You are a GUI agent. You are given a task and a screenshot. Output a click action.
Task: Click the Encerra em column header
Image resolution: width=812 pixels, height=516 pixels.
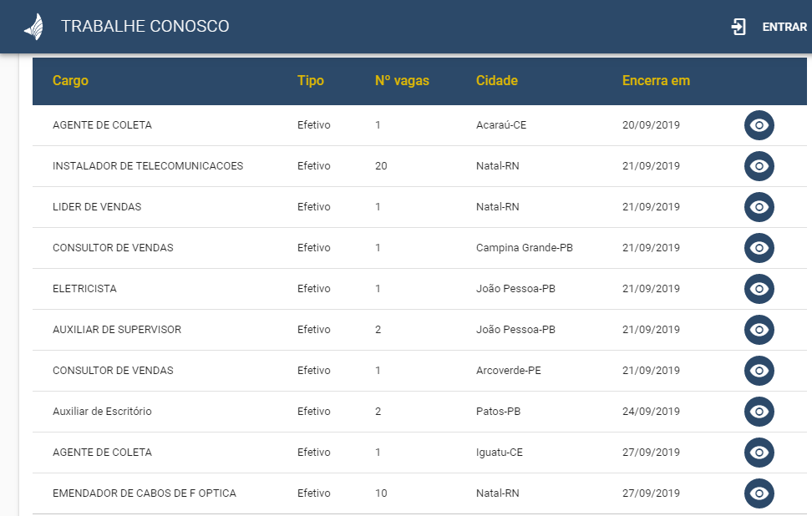click(656, 81)
